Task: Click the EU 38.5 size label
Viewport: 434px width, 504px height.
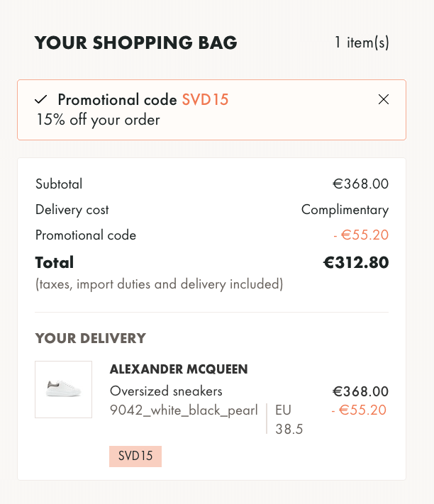Action: (x=289, y=420)
